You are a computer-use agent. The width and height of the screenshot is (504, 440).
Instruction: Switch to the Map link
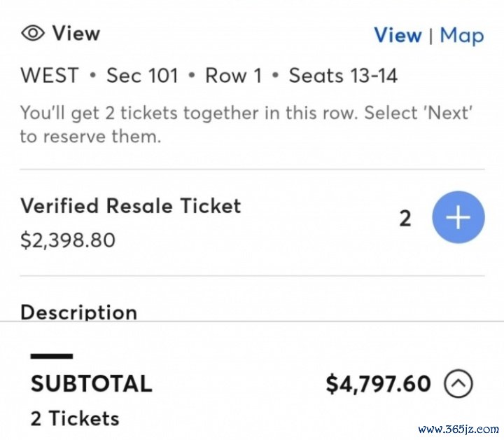click(x=461, y=35)
